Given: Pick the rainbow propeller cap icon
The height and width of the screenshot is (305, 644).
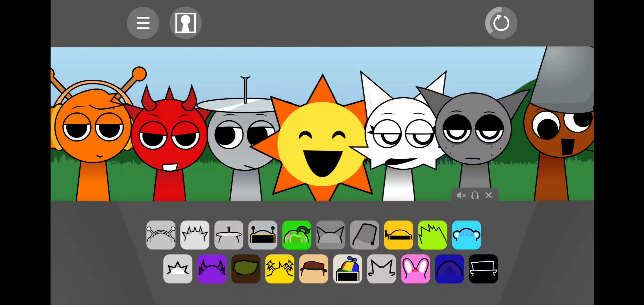Looking at the screenshot, I should point(347,269).
